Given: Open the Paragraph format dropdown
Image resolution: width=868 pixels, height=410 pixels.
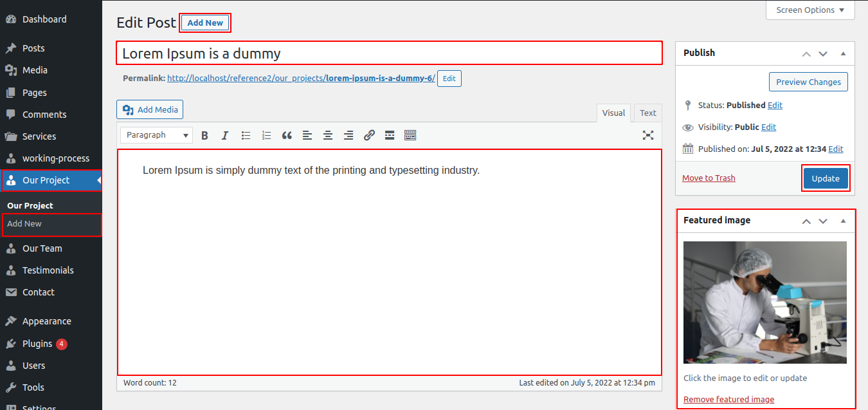Looking at the screenshot, I should point(156,135).
